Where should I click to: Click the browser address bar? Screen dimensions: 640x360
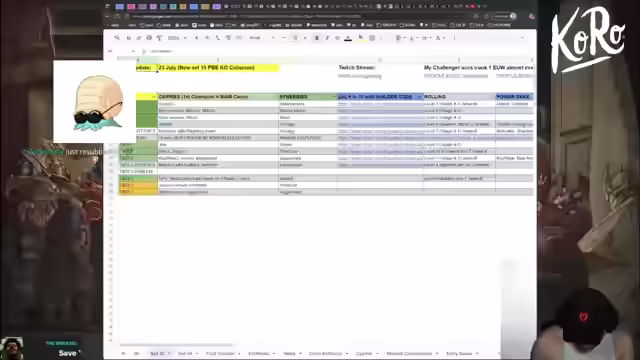pos(300,16)
